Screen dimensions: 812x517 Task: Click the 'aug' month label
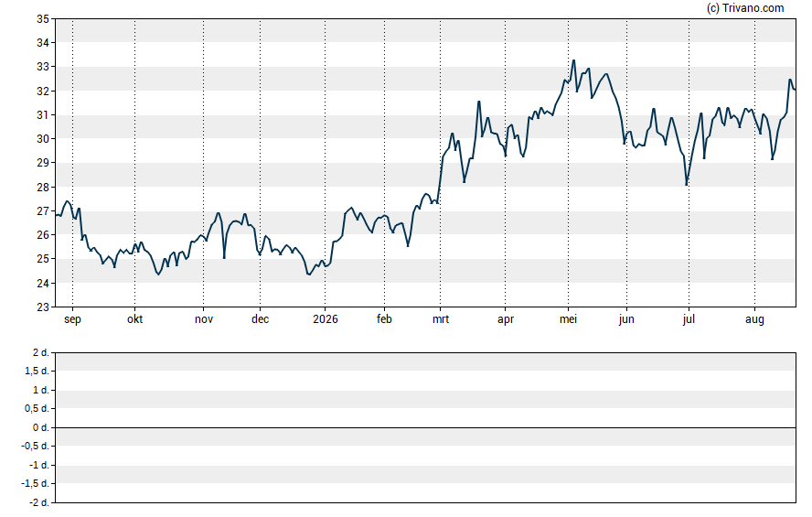(x=754, y=319)
